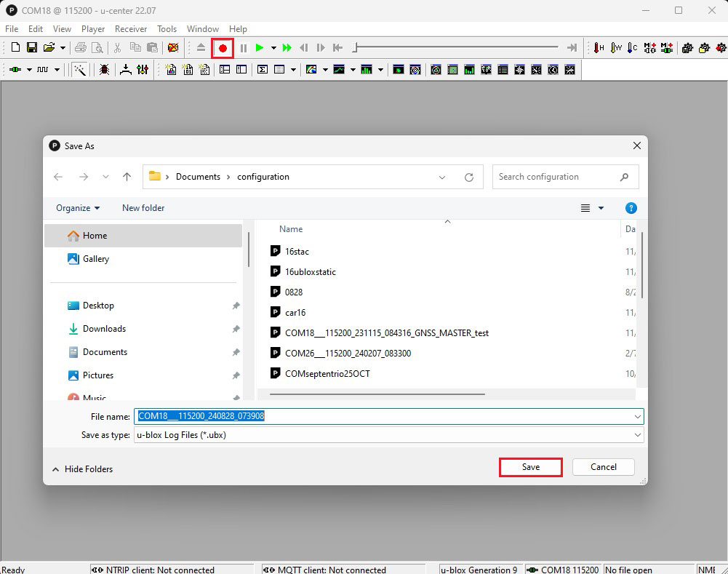This screenshot has height=574, width=728.
Task: Open the Save as type dropdown
Action: coord(637,435)
